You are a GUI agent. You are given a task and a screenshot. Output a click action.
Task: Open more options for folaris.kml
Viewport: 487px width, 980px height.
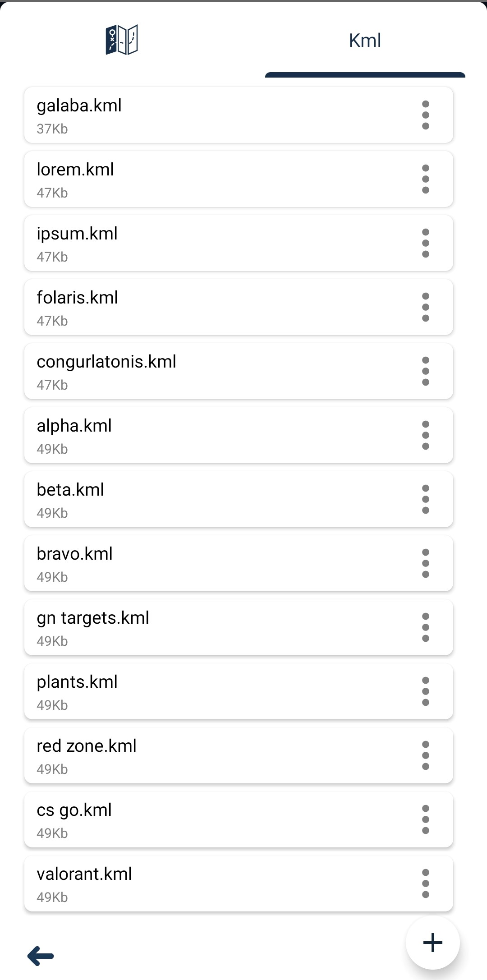[x=425, y=307]
